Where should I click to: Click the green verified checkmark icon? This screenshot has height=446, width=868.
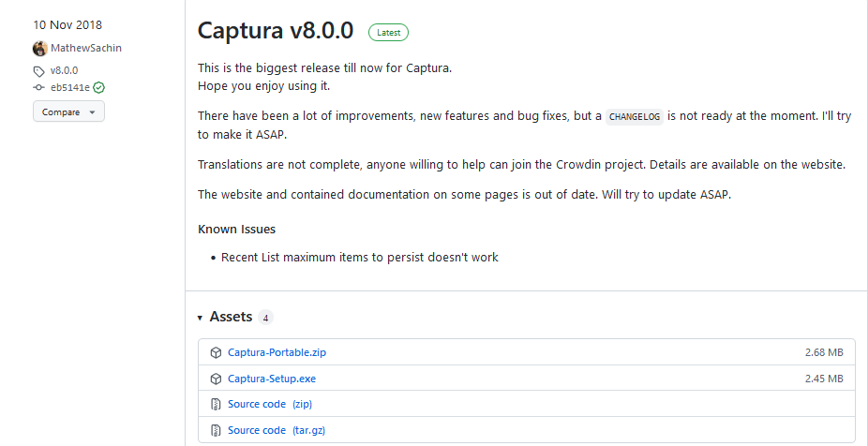point(98,87)
